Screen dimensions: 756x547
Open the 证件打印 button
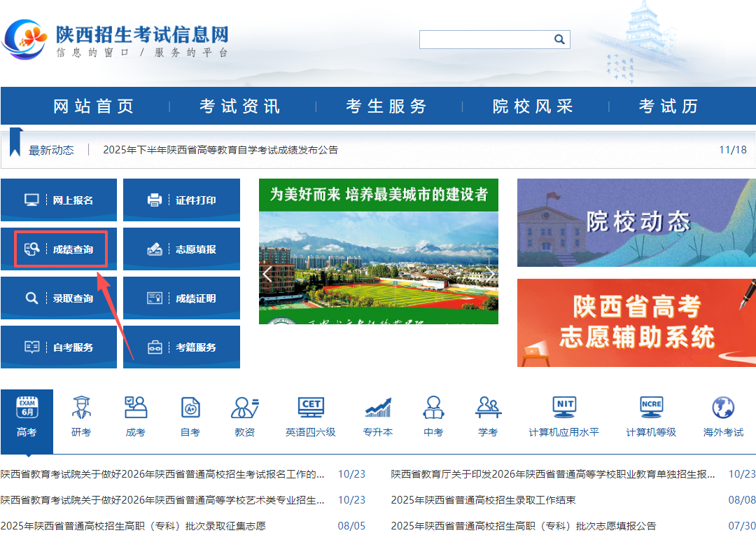182,200
